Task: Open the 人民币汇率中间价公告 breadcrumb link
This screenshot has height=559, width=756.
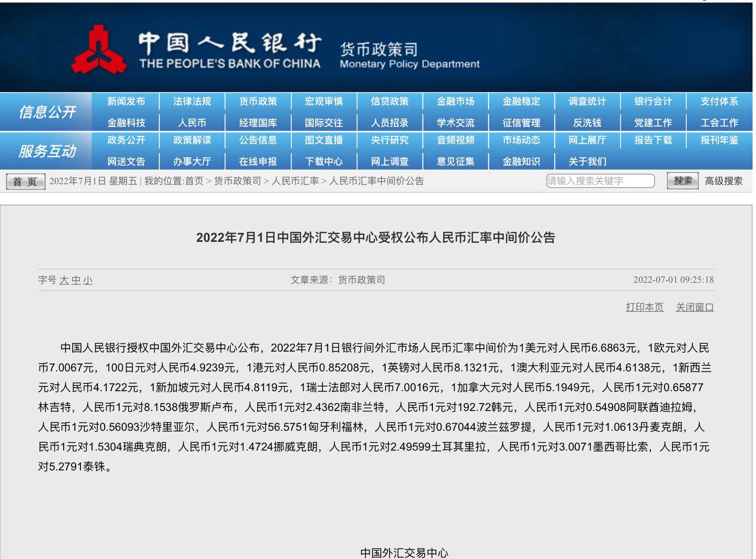Action: coord(377,181)
